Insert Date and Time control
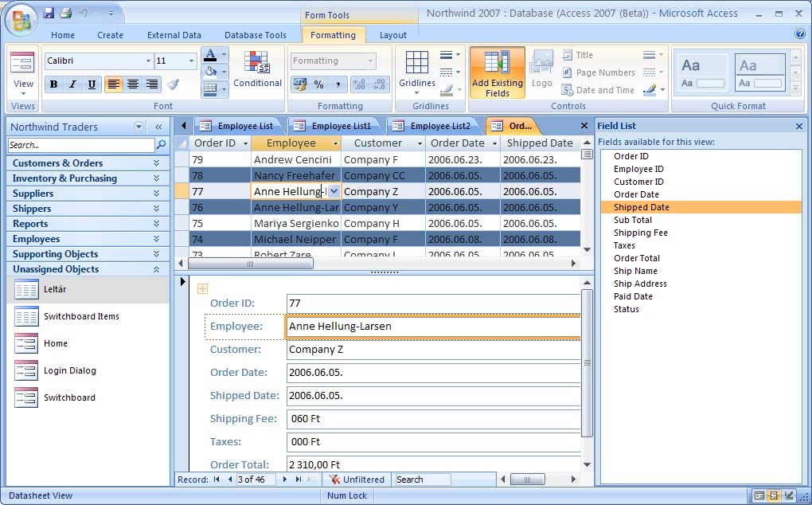This screenshot has width=812, height=505. click(x=598, y=90)
